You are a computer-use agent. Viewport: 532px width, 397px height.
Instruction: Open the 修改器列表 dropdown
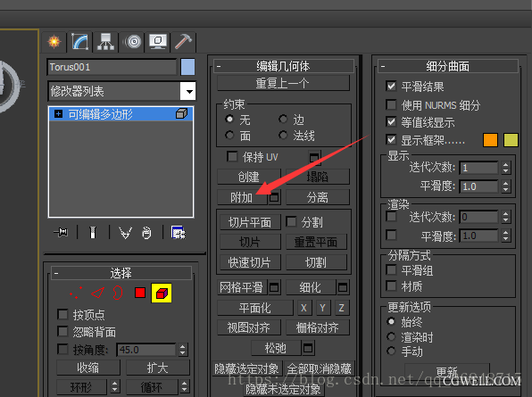[x=188, y=91]
